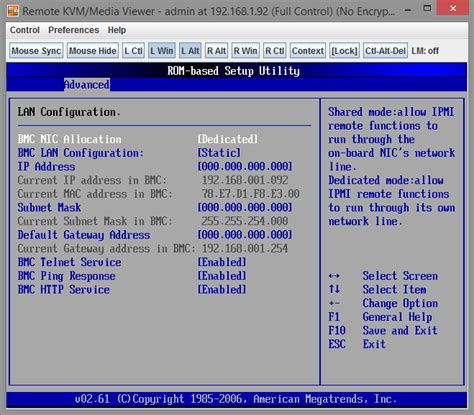Viewport: 474px width, 415px height.
Task: Close the Remote KVM viewer window
Action: (453, 8)
